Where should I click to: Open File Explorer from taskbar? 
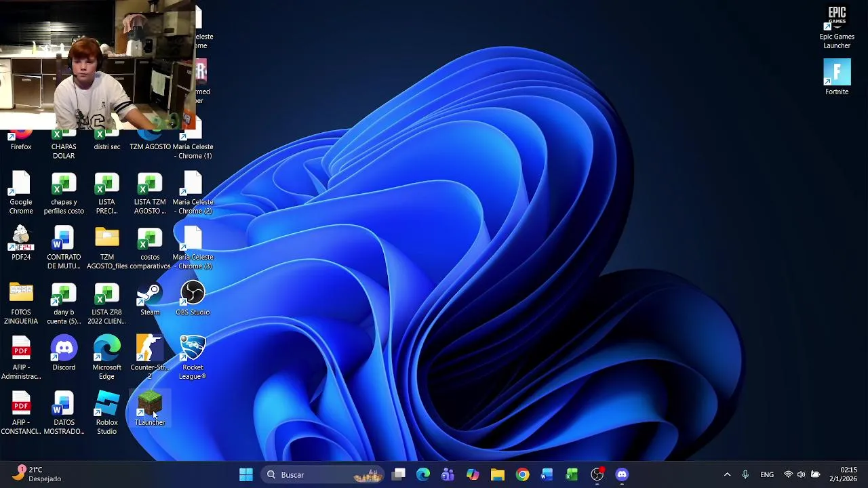(x=498, y=474)
